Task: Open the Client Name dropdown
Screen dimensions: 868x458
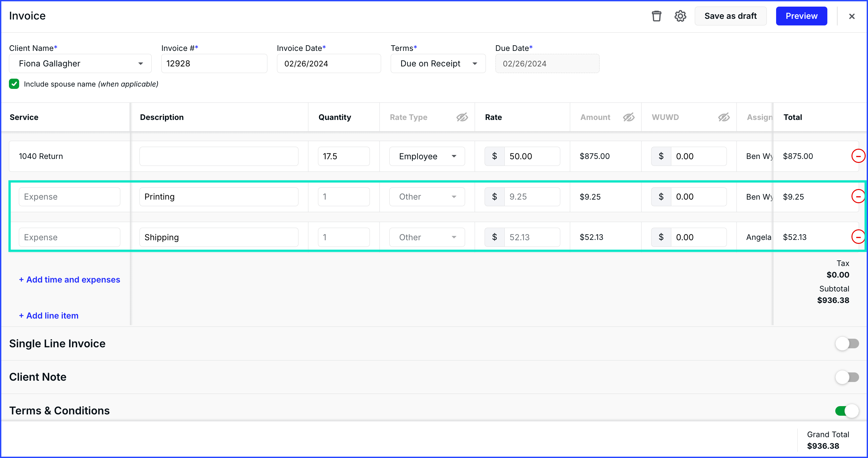Action: pos(80,63)
